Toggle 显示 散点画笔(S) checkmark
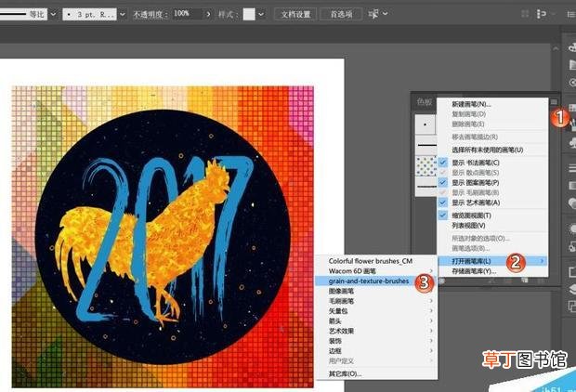This screenshot has width=576, height=392. coord(443,172)
